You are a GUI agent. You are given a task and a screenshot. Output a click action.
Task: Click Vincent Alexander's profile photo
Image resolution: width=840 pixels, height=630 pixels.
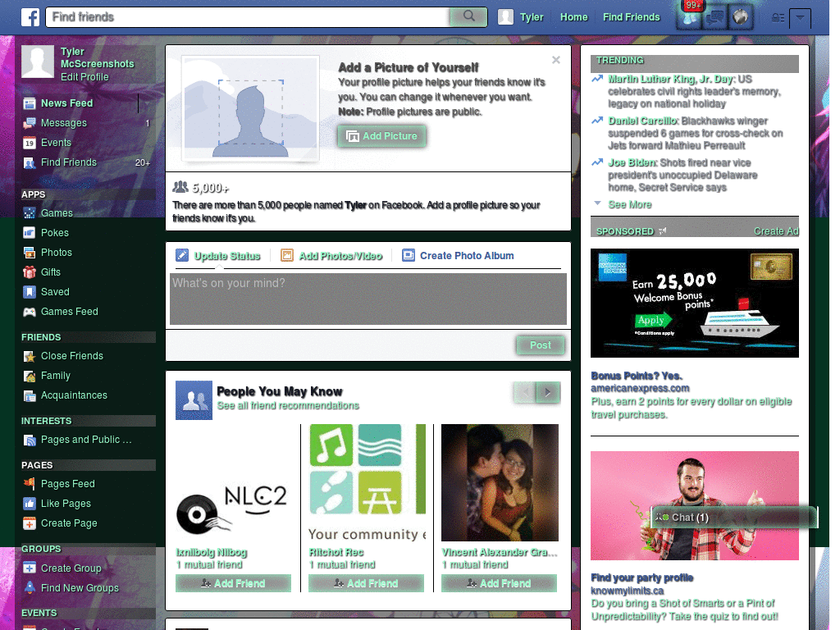(x=500, y=482)
